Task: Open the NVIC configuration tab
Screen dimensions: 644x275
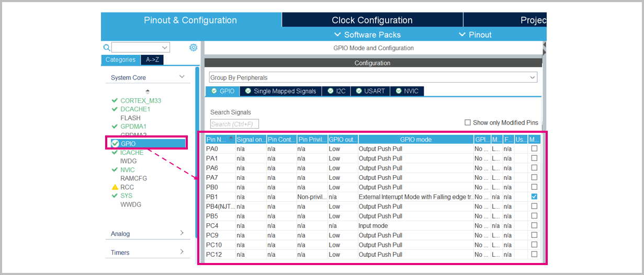Action: 407,91
